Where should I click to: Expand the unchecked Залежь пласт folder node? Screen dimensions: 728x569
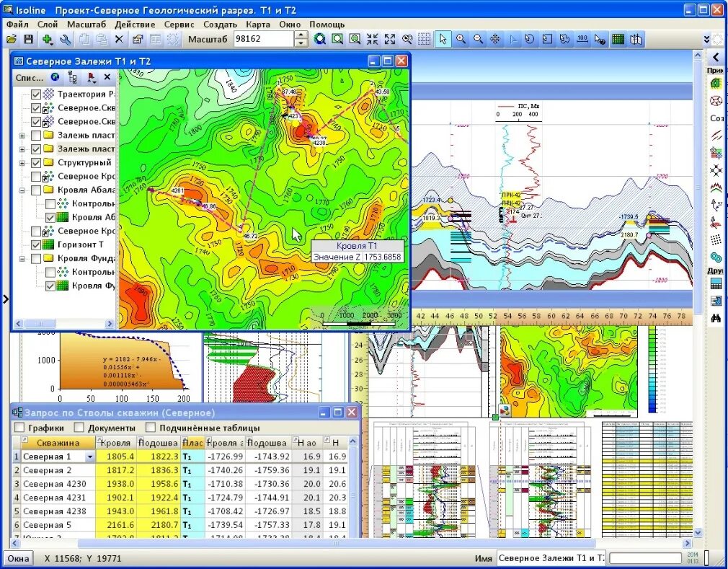coord(22,136)
